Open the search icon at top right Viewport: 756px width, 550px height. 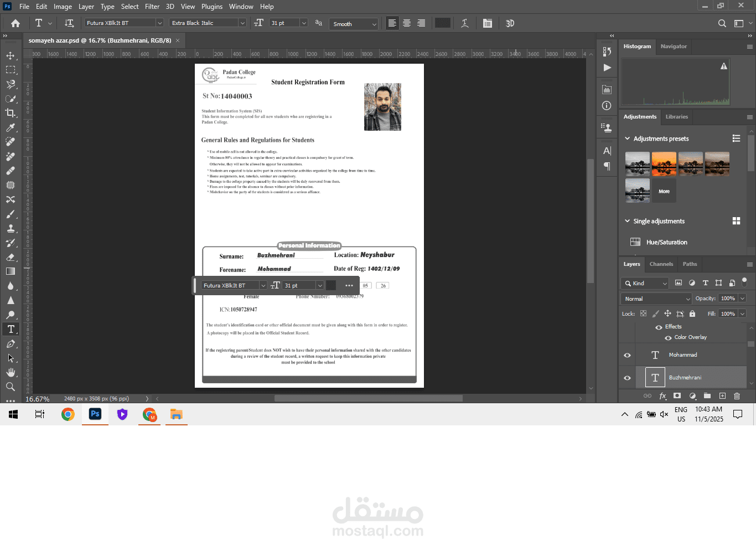722,23
